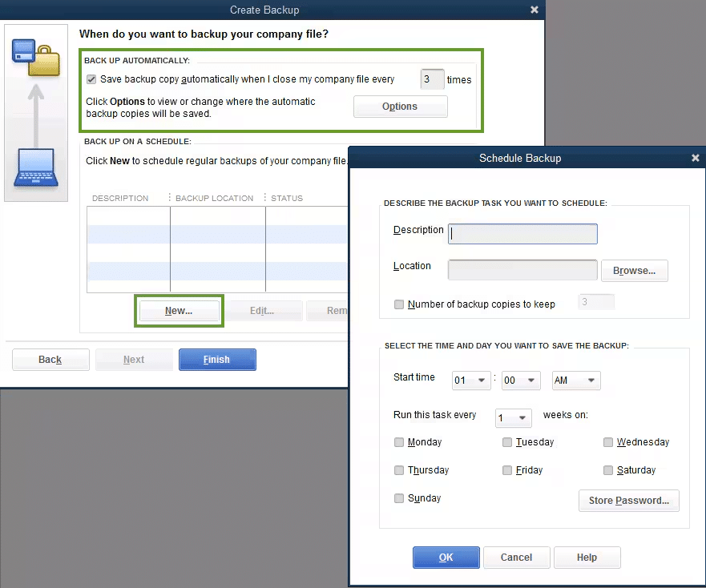The height and width of the screenshot is (588, 706).
Task: Confirm the schedule with OK
Action: (446, 558)
